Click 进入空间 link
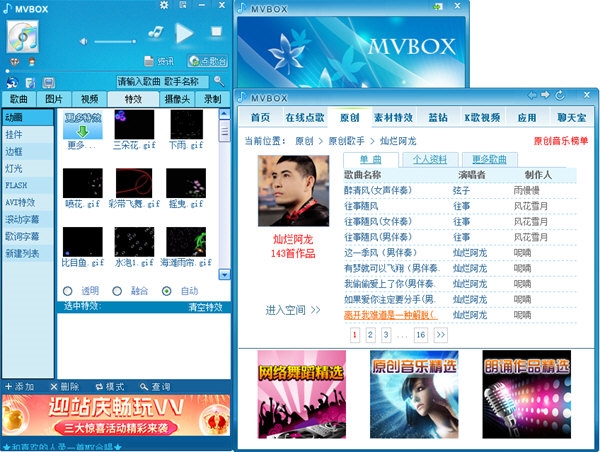 click(293, 310)
